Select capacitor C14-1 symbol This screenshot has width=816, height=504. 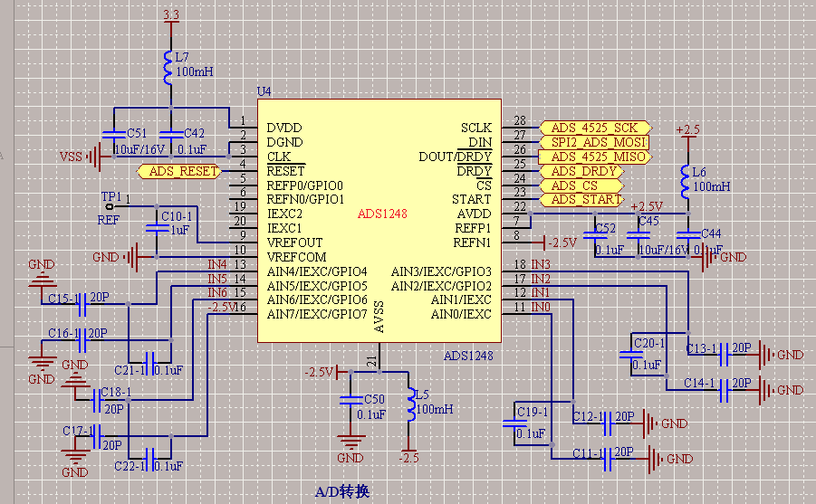tap(724, 390)
